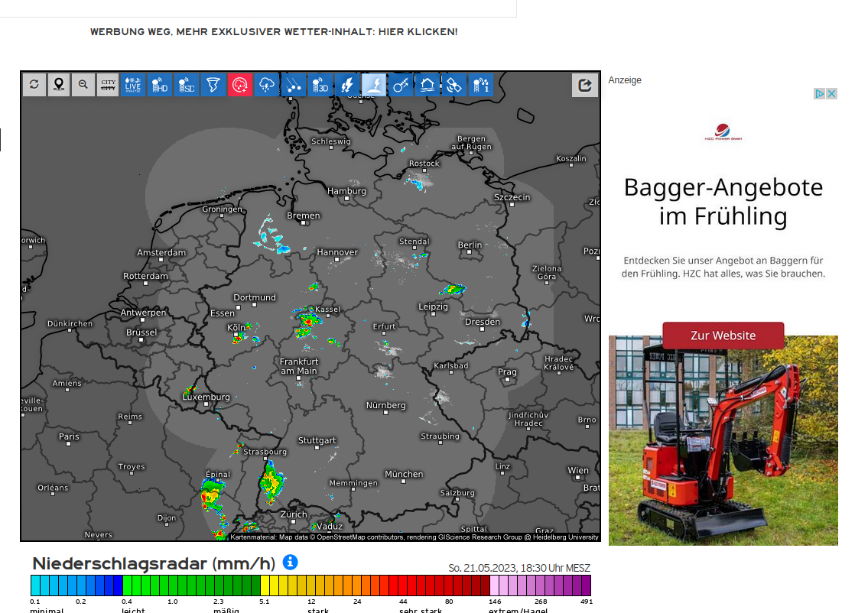Select the satellite view icon
Viewport: 868px width, 613px height.
pyautogui.click(x=455, y=85)
